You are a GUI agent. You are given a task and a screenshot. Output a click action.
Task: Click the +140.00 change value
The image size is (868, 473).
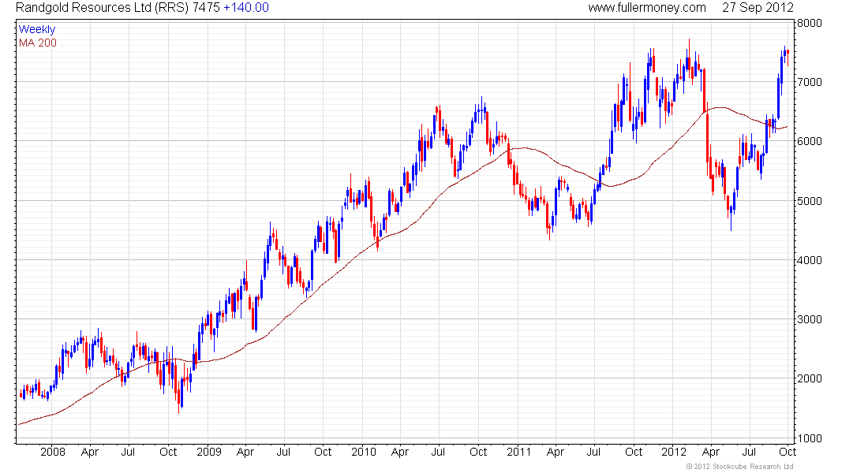click(245, 8)
